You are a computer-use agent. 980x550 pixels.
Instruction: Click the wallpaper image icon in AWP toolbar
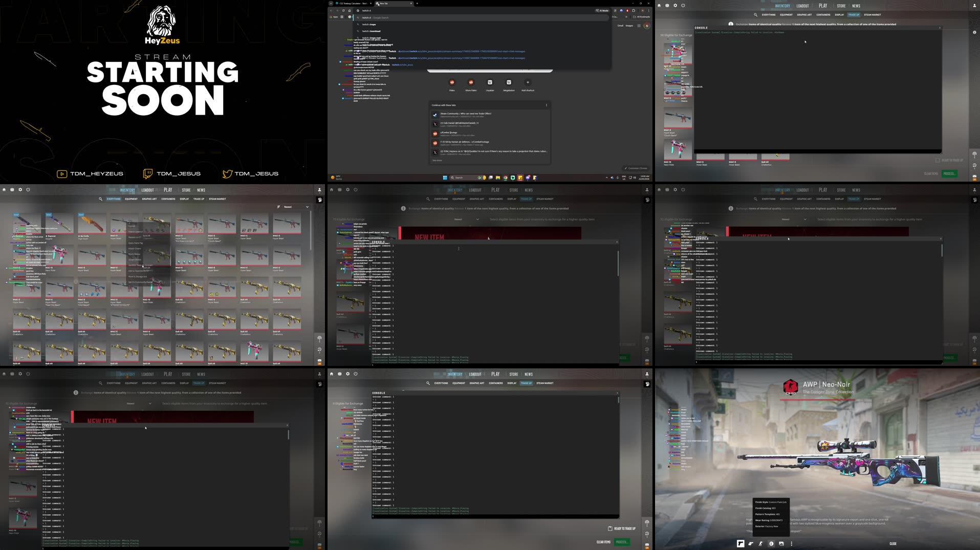(x=781, y=544)
